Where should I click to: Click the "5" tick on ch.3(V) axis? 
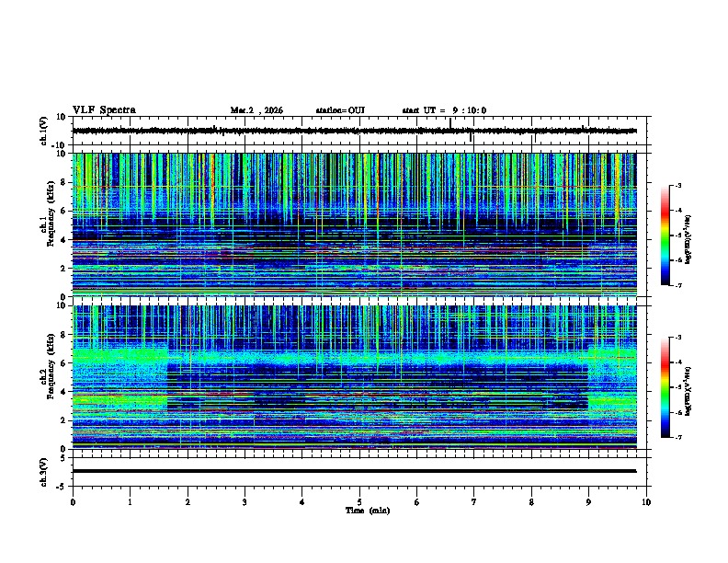[64, 458]
